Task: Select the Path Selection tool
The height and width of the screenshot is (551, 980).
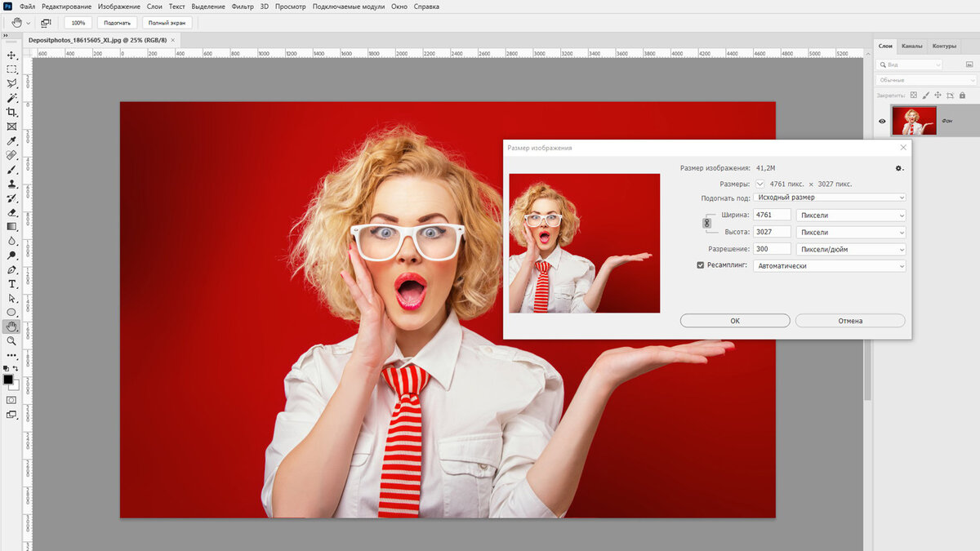Action: click(11, 298)
